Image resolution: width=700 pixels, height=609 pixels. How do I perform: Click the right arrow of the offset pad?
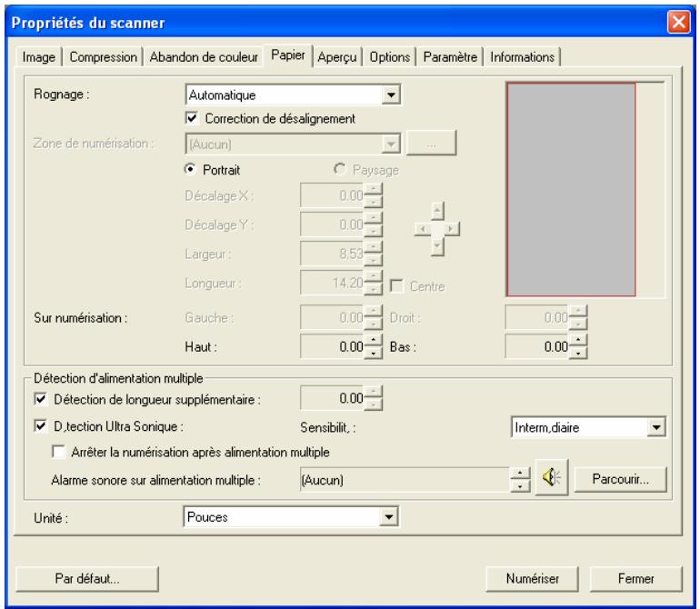451,229
